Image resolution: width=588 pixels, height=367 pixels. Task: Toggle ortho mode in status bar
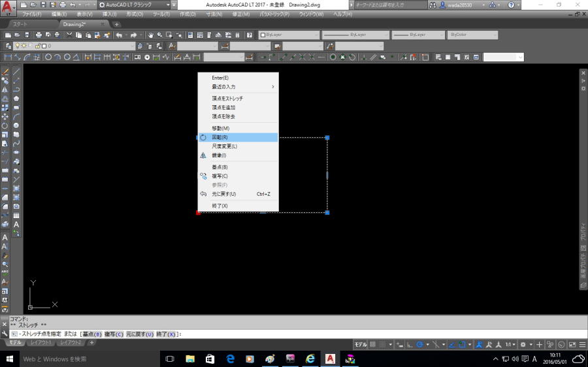(410, 345)
